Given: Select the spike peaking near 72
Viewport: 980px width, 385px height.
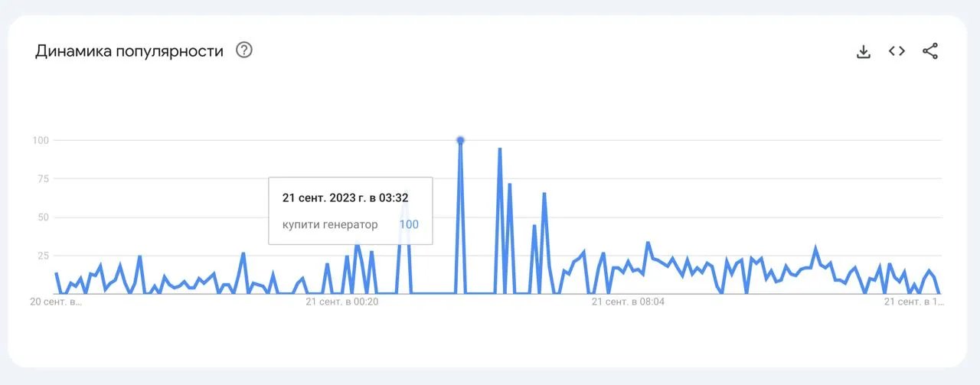Looking at the screenshot, I should (x=509, y=184).
